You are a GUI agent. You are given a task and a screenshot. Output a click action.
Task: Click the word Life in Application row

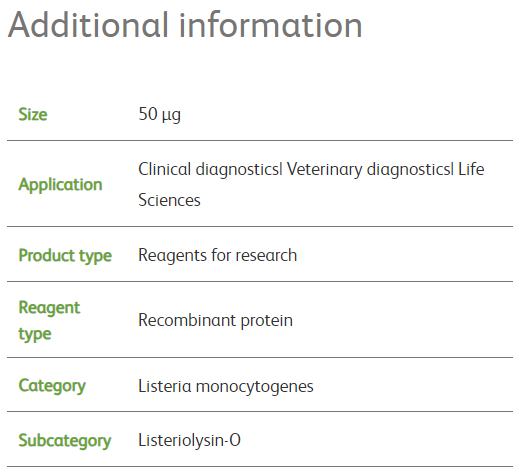(x=471, y=169)
